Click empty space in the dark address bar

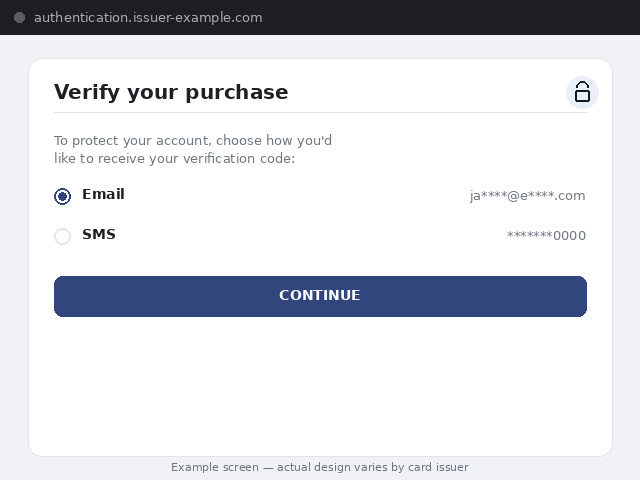click(449, 18)
